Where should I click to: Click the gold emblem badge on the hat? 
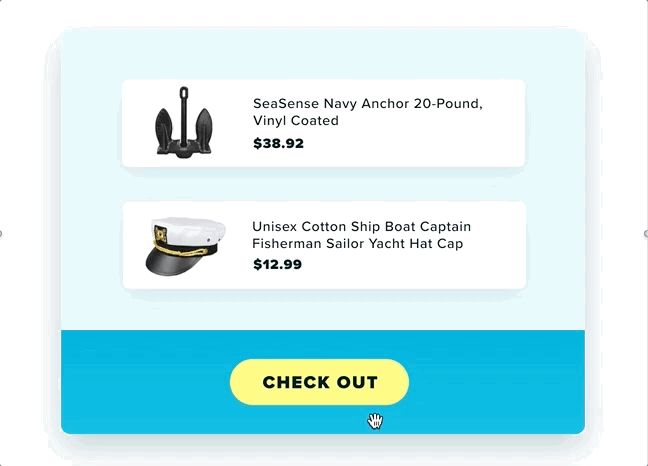(160, 234)
